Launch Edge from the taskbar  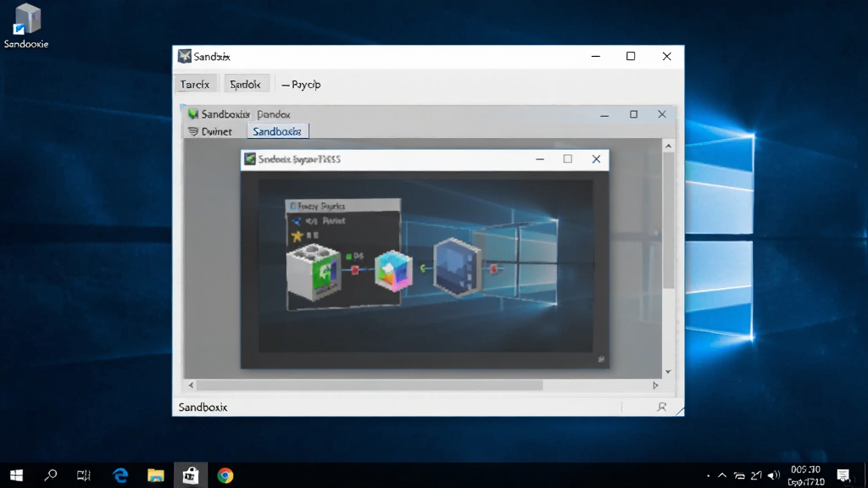tap(120, 475)
